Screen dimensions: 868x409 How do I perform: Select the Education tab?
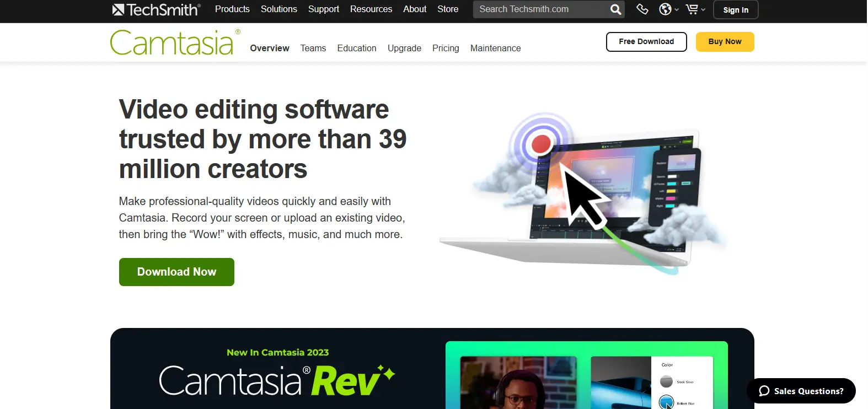pyautogui.click(x=357, y=48)
